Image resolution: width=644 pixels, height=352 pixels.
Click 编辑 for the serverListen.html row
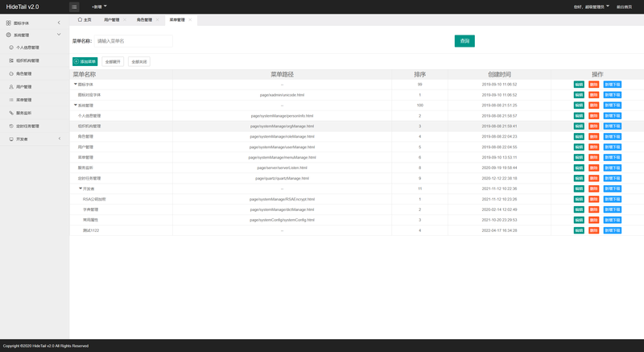click(579, 168)
